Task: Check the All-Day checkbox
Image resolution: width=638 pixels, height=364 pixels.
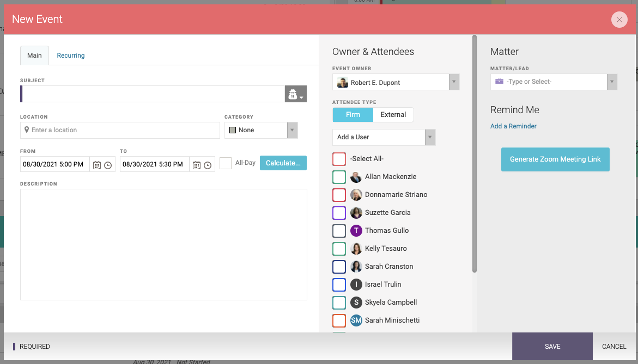Action: 226,163
